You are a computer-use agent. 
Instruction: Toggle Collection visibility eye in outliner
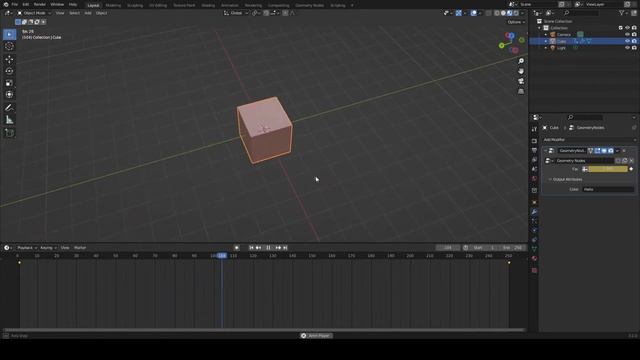tap(627, 28)
